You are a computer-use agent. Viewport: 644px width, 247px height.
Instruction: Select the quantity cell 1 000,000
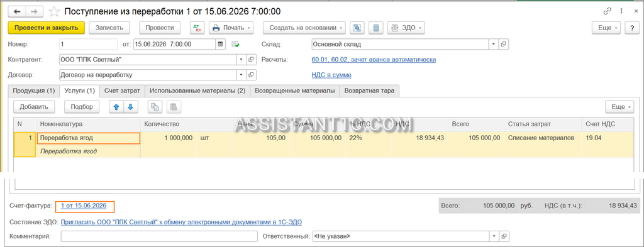coord(168,138)
